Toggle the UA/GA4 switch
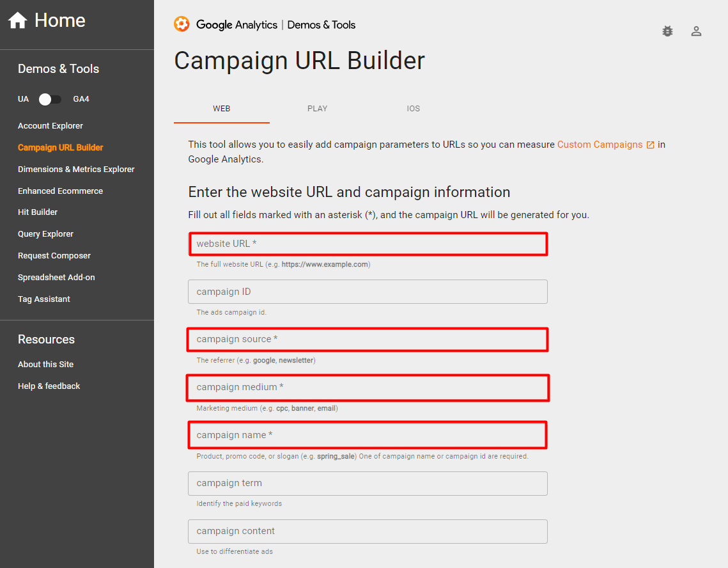Screen dimensions: 728x568 tap(50, 99)
